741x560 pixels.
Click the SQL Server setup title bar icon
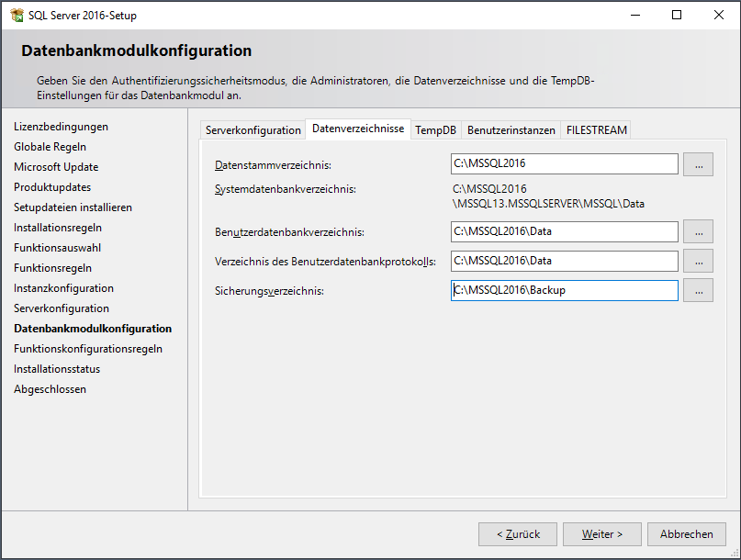pyautogui.click(x=17, y=16)
